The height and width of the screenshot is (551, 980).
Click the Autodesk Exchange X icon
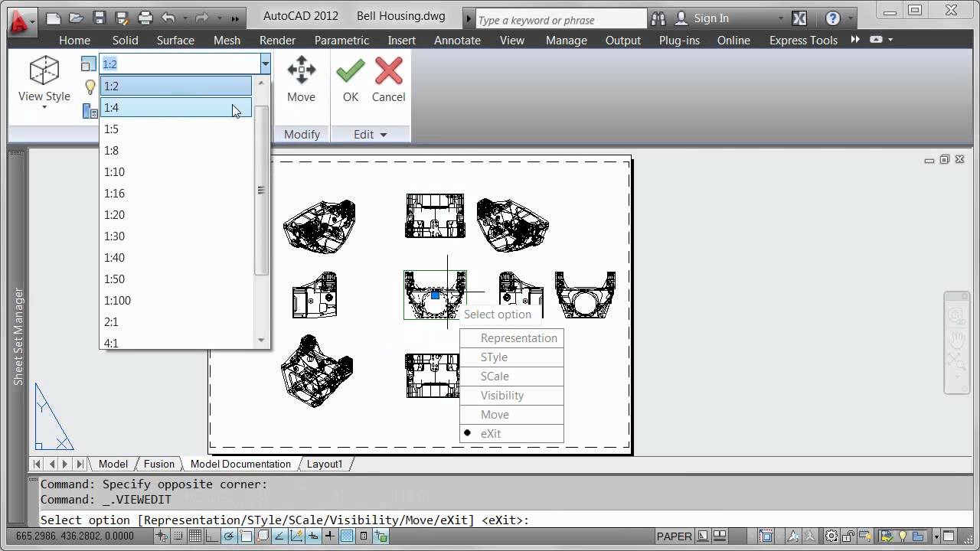pyautogui.click(x=799, y=18)
